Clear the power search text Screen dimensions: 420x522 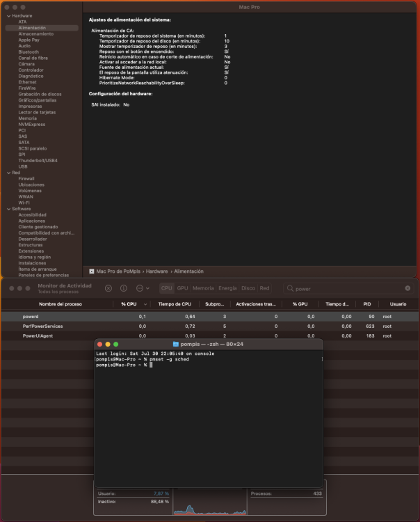(407, 288)
